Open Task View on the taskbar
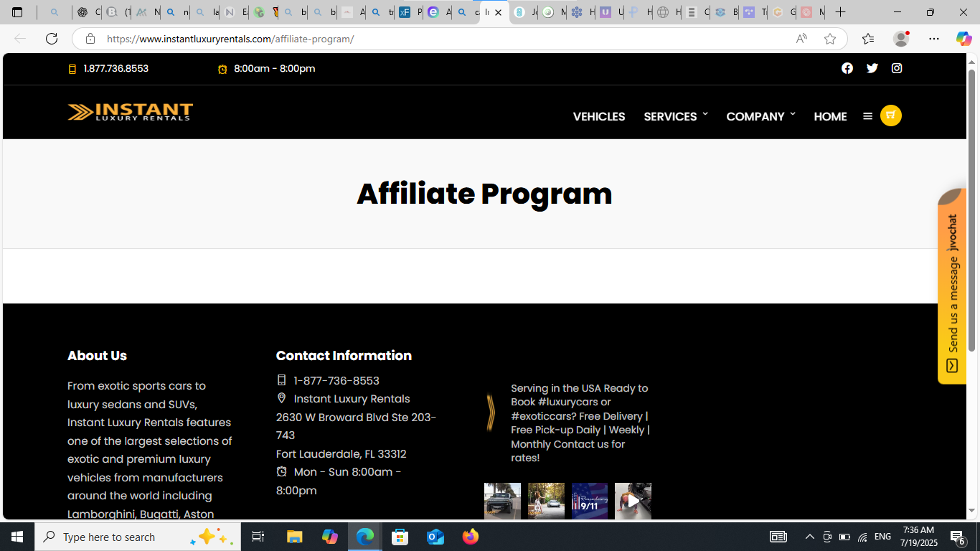980x551 pixels. pos(258,537)
